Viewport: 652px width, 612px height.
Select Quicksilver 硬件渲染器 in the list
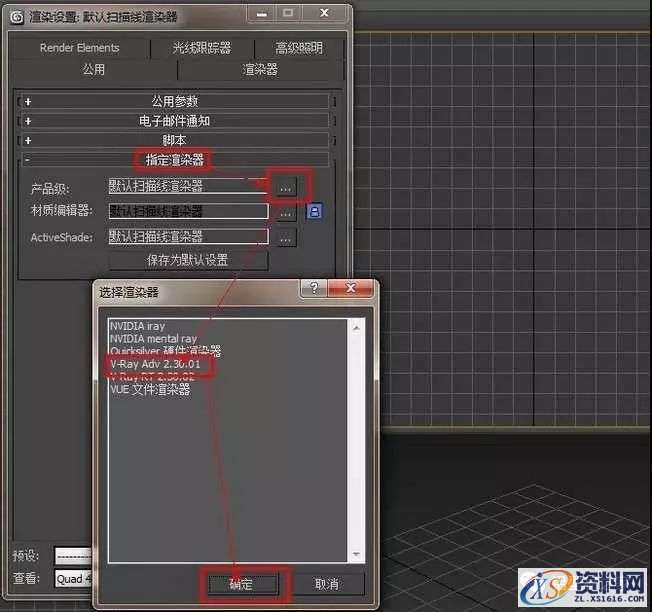pos(165,351)
